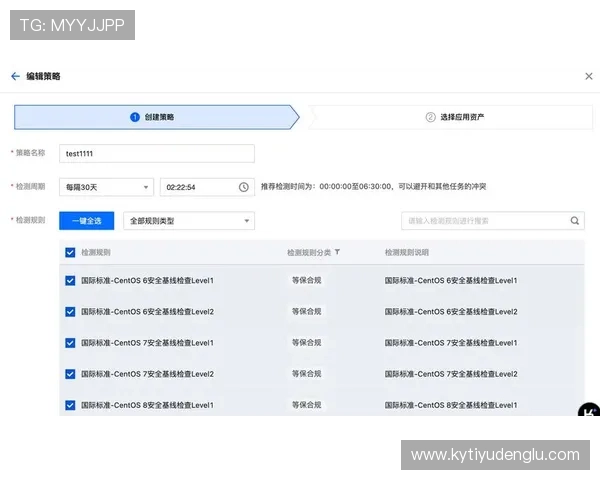Click the dark round floating help icon
This screenshot has height=480, width=600.
pyautogui.click(x=589, y=410)
